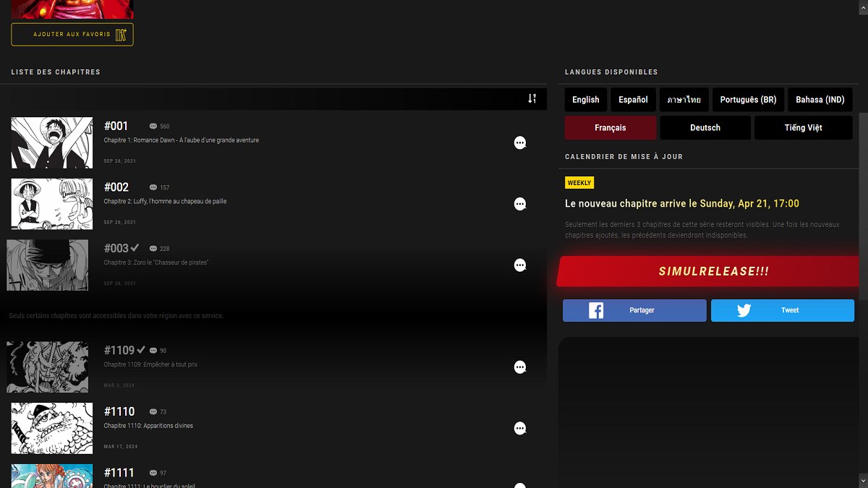Open comments bubble for chapter #001
868x488 pixels.
519,143
